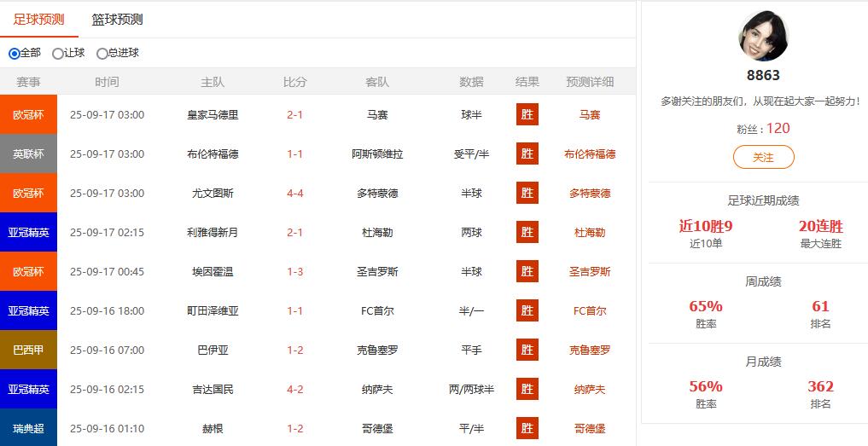This screenshot has height=446, width=868.
Task: Click weekly win rate 65%
Action: (x=706, y=306)
